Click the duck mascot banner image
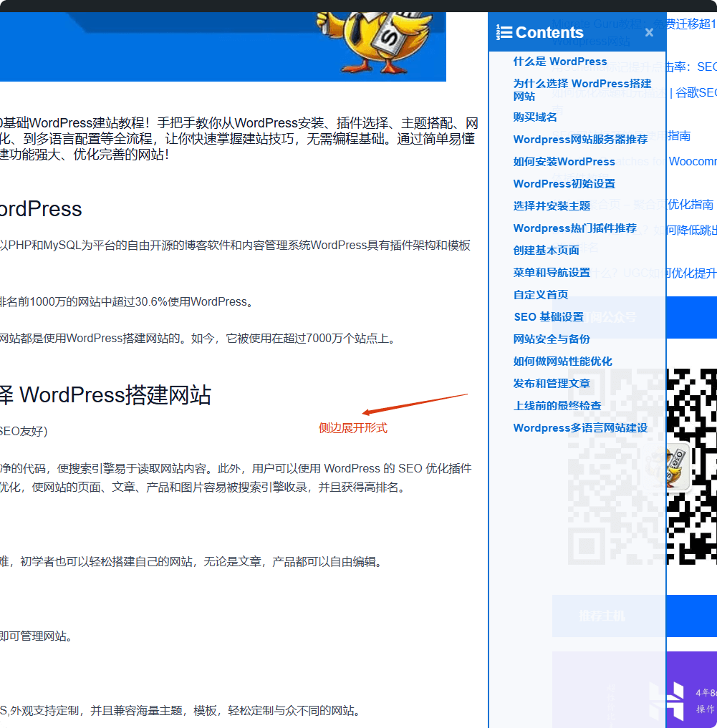This screenshot has width=717, height=728. [x=223, y=47]
